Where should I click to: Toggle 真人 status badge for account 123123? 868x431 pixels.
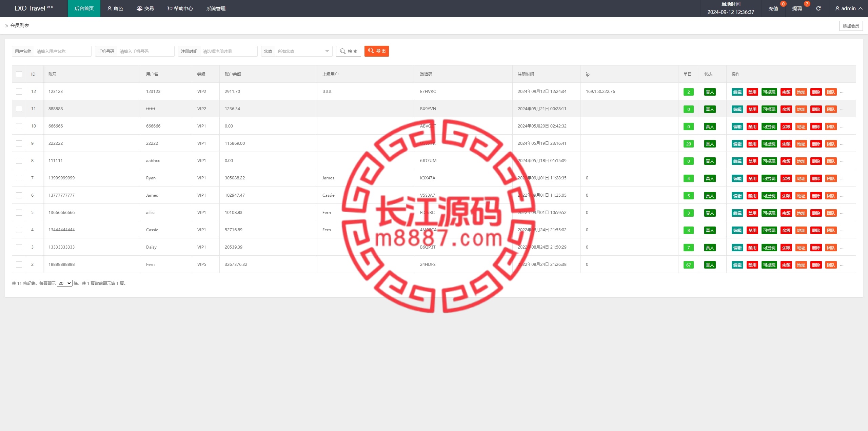point(710,92)
